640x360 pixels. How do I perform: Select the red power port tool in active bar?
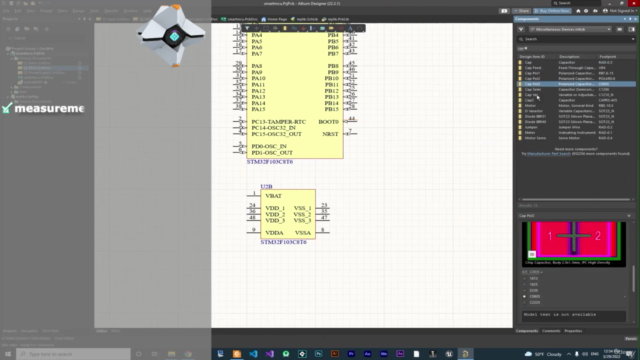(x=303, y=28)
